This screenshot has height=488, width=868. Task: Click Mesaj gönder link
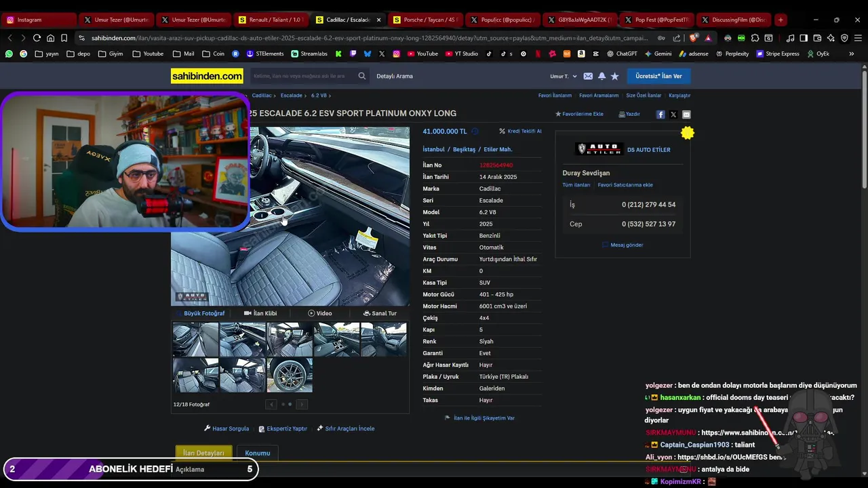(623, 245)
